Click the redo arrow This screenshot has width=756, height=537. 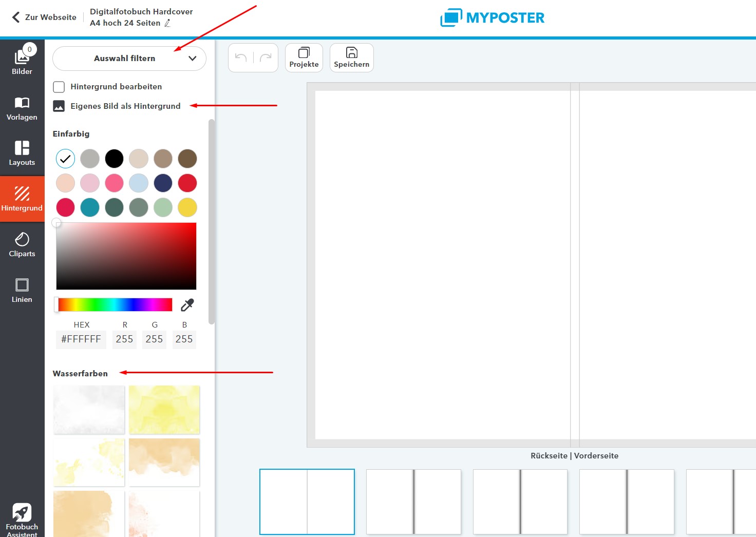click(x=266, y=57)
